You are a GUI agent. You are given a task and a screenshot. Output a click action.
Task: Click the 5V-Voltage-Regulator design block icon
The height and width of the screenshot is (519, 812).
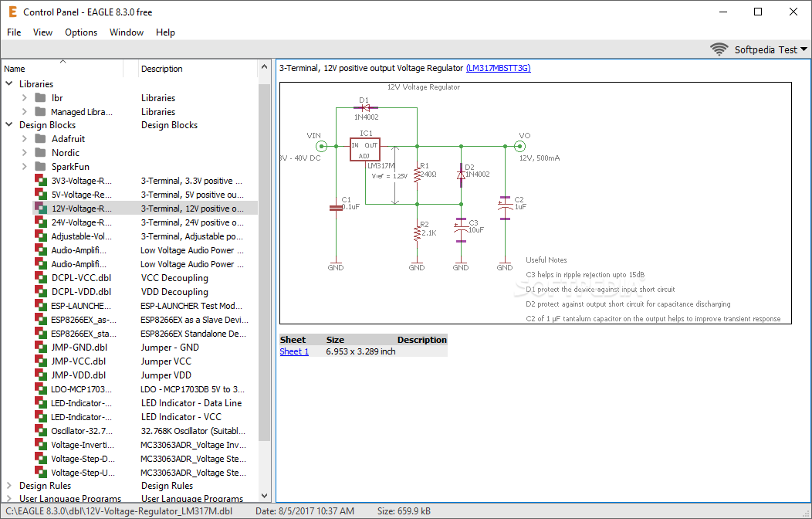pos(41,194)
